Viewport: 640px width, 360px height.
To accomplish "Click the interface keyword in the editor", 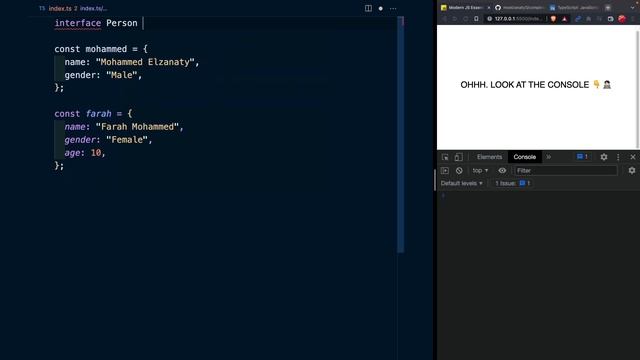I will [78, 23].
